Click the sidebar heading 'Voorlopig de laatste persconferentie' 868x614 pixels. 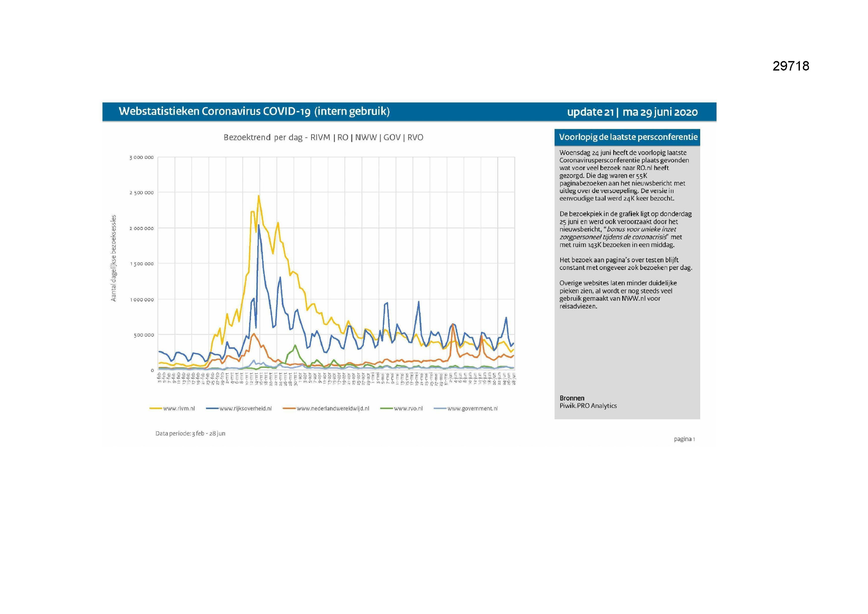click(628, 137)
